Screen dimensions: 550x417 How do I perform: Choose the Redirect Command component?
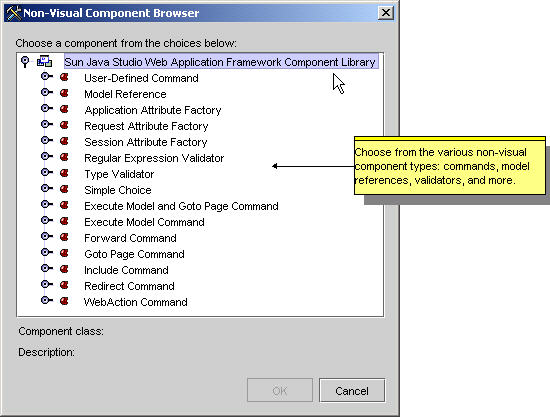129,286
